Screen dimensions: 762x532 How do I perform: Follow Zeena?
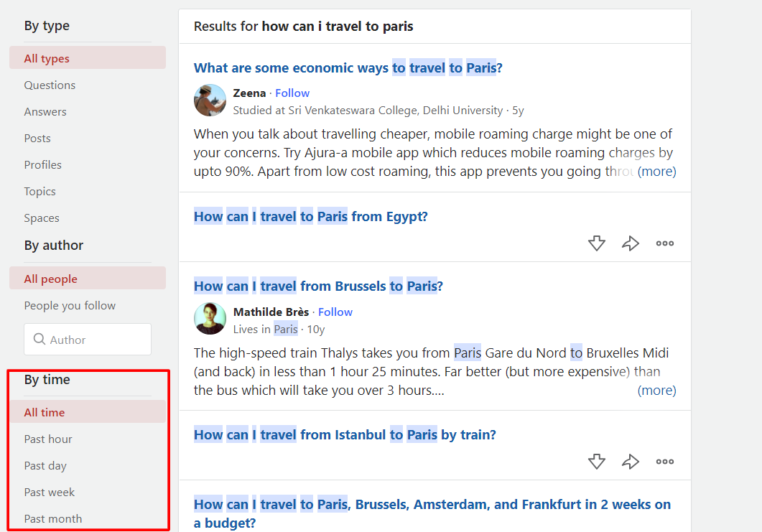[292, 93]
